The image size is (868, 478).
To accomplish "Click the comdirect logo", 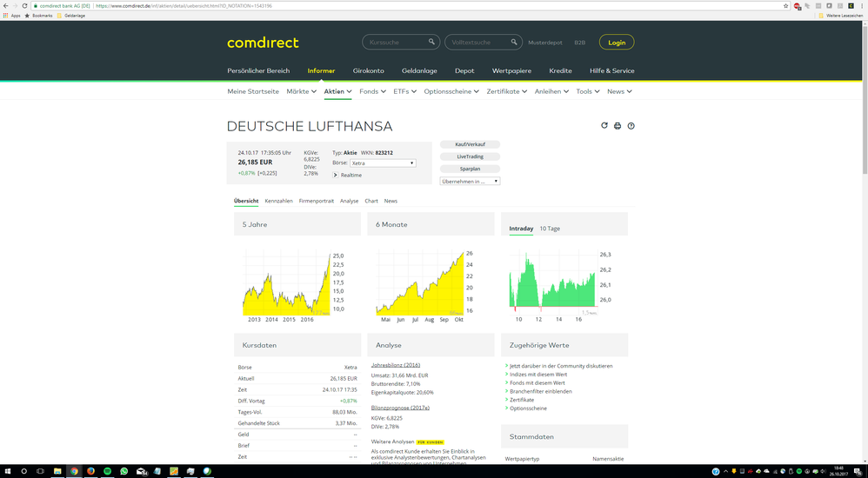I will (x=263, y=43).
